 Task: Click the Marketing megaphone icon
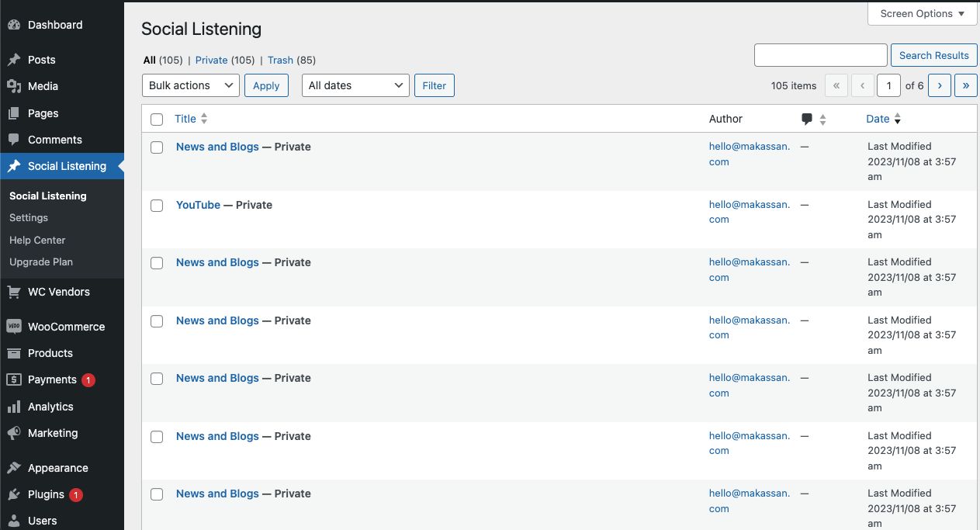click(x=14, y=433)
